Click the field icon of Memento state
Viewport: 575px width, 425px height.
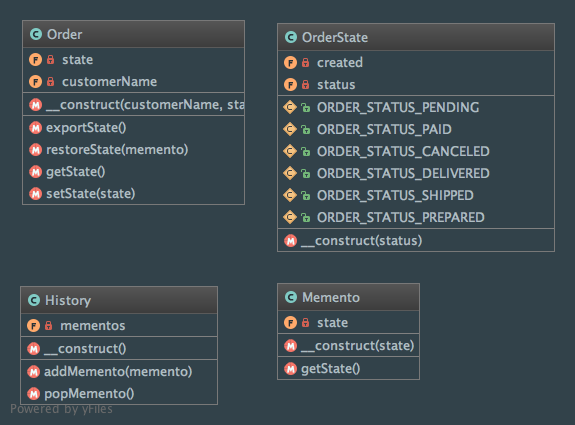(290, 323)
